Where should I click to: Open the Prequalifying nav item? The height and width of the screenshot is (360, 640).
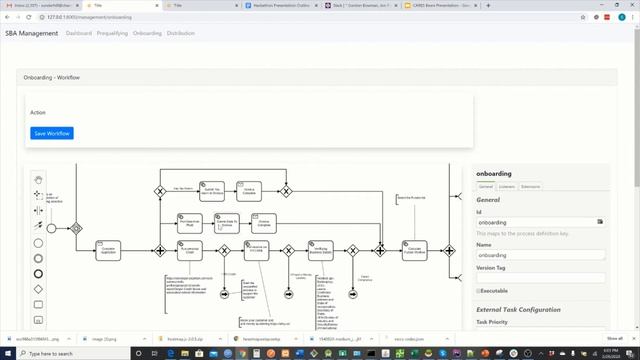click(112, 33)
